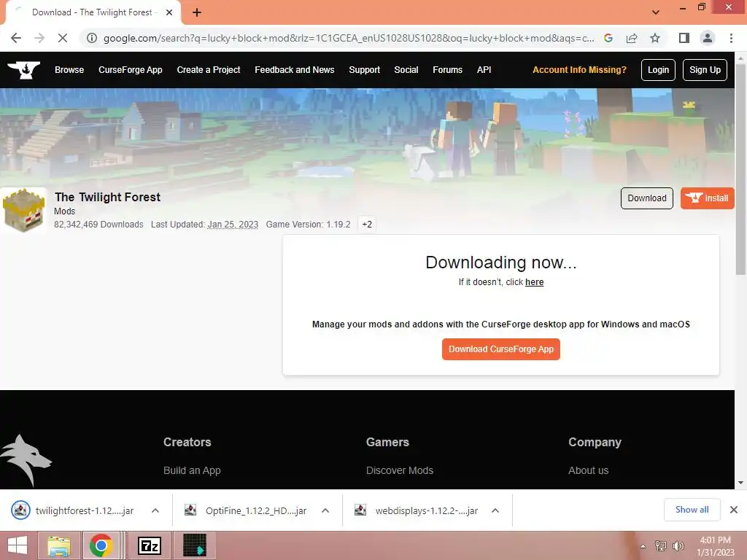Click the Login button

tap(658, 70)
